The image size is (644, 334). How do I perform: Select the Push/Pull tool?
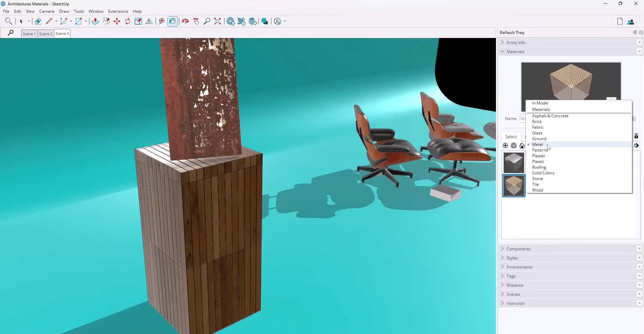tap(95, 21)
